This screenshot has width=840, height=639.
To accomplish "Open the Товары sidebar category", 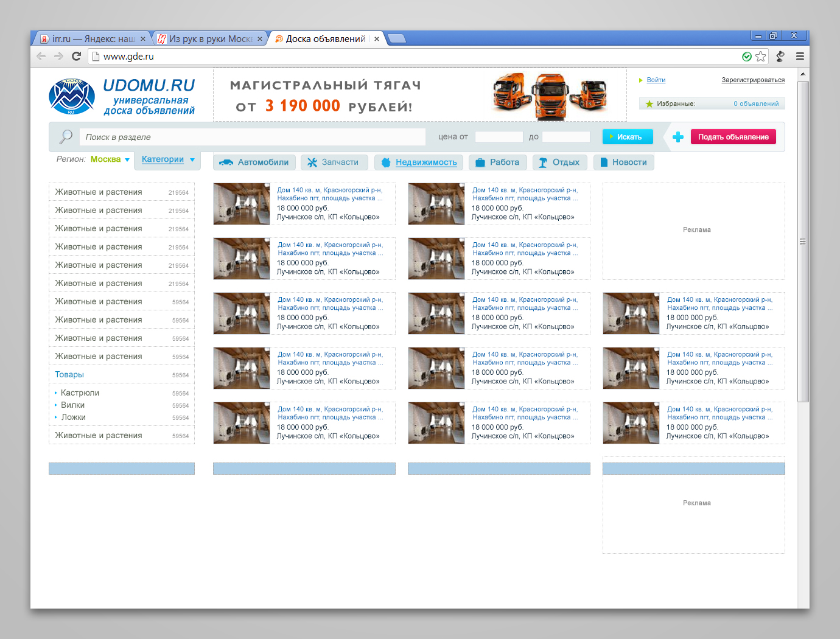I will 69,375.
